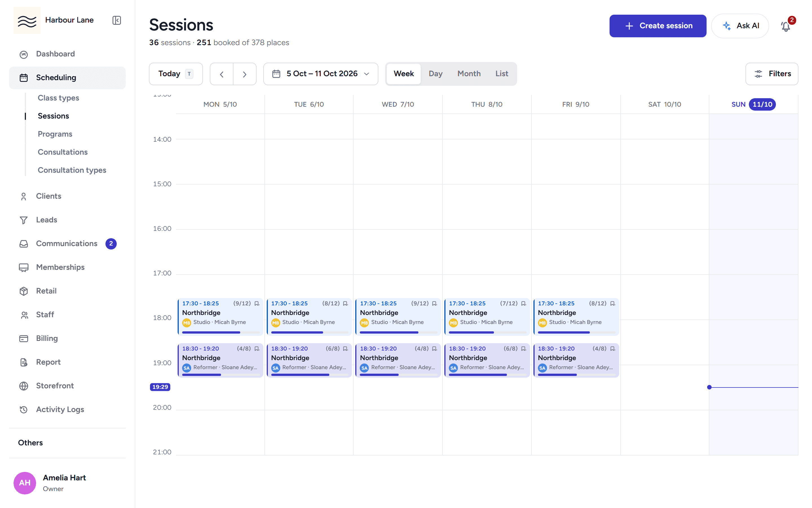Click bookmark icon on Monday 17:30 session
This screenshot has width=812, height=508.
tap(257, 303)
